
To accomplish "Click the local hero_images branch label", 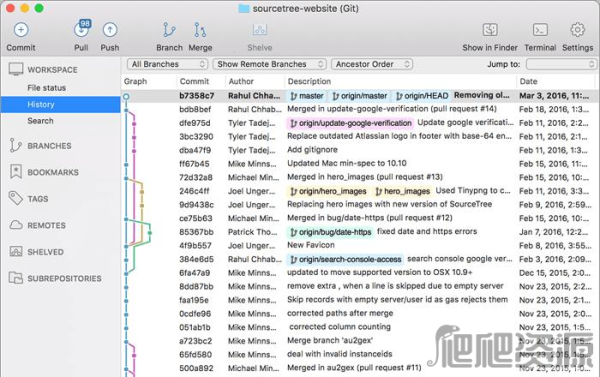I will pos(403,191).
